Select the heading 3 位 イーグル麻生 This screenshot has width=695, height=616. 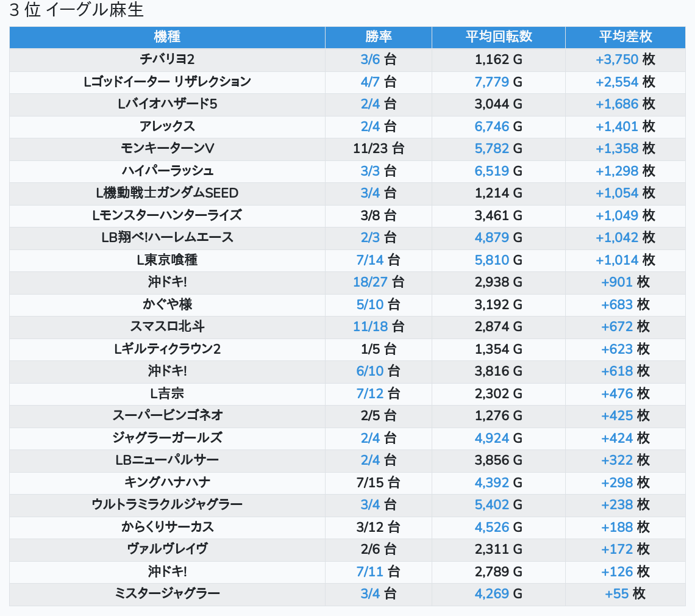pyautogui.click(x=77, y=10)
